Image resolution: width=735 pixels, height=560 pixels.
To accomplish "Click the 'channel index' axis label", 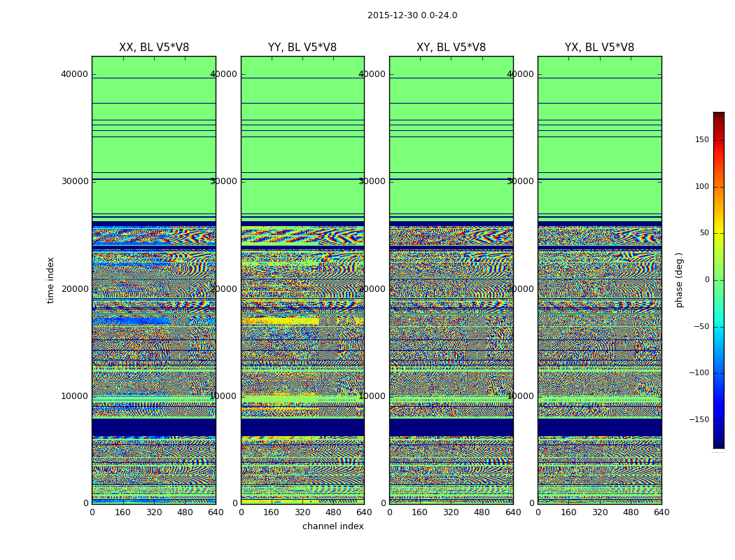I will pyautogui.click(x=332, y=526).
